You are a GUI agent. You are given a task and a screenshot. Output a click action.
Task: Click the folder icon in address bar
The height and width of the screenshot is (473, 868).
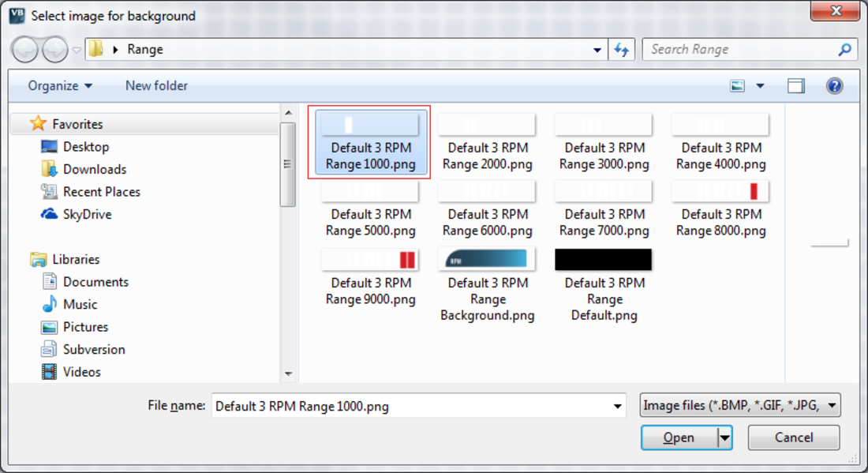pyautogui.click(x=96, y=49)
